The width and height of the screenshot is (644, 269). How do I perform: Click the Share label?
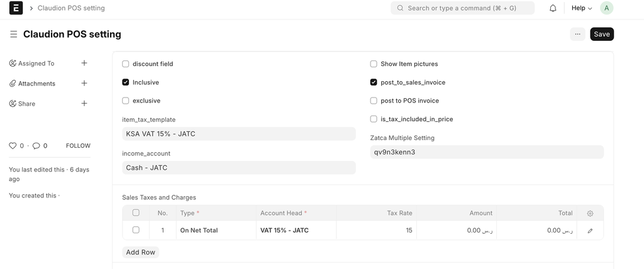[x=26, y=104]
